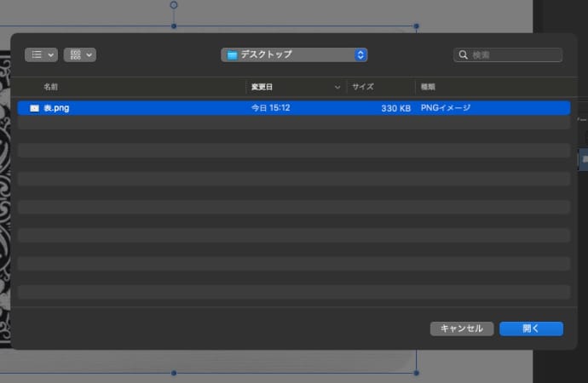Click the blue デスクトップ folder icon
The image size is (588, 383).
click(x=230, y=54)
